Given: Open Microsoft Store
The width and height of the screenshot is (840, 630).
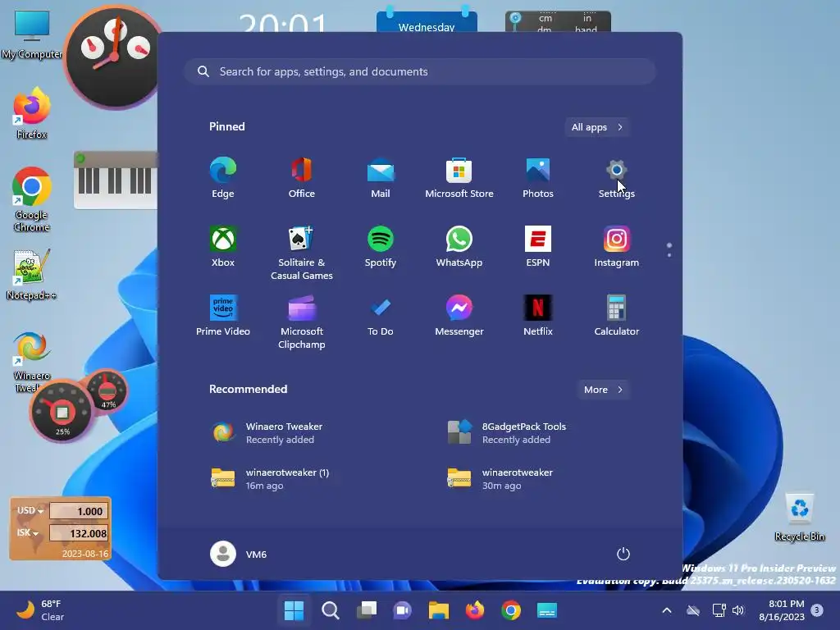Looking at the screenshot, I should 459,178.
